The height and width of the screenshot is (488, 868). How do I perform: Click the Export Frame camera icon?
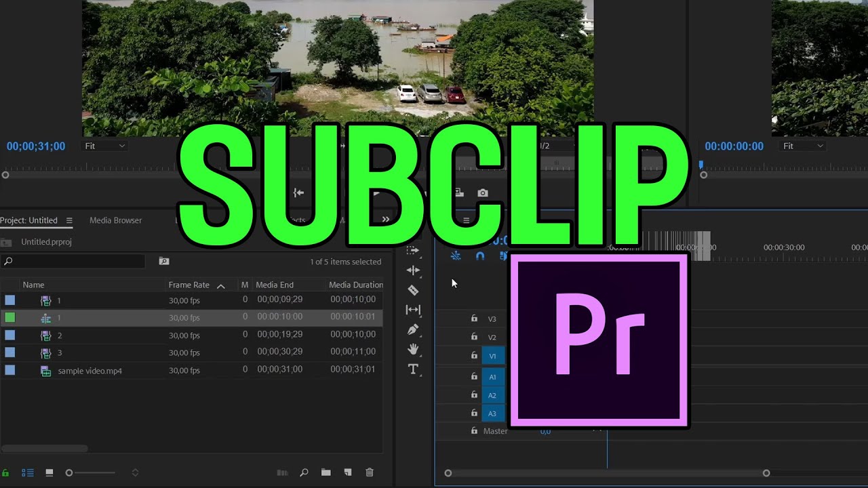[483, 193]
